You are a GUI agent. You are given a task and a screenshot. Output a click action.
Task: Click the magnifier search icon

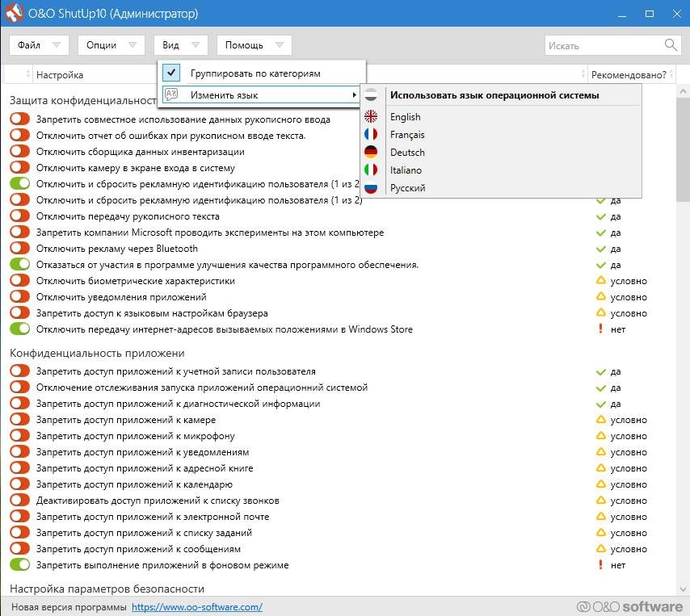pos(671,45)
